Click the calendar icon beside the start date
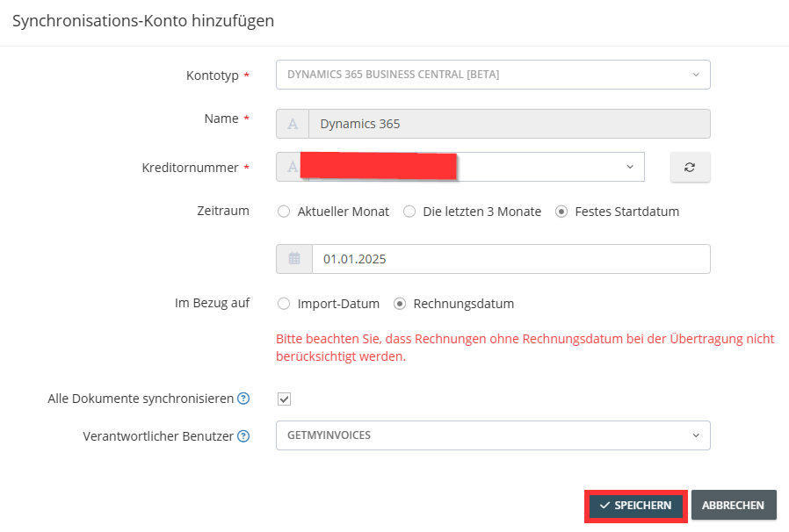789x532 pixels. (294, 259)
